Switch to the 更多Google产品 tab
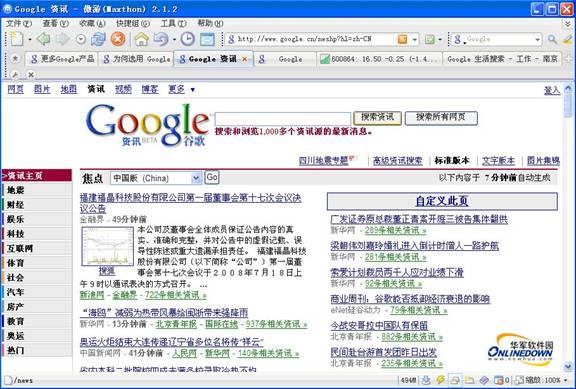The width and height of the screenshot is (576, 389). tap(62, 59)
